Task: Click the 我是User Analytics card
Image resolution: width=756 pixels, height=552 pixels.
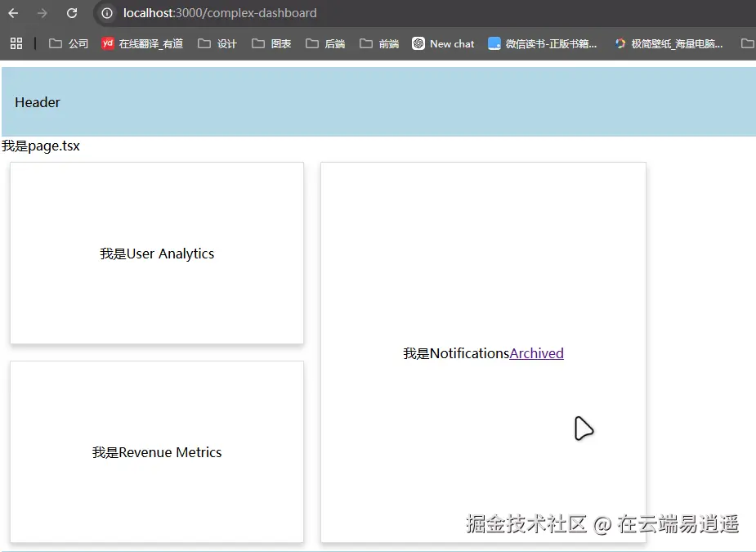Action: tap(157, 254)
